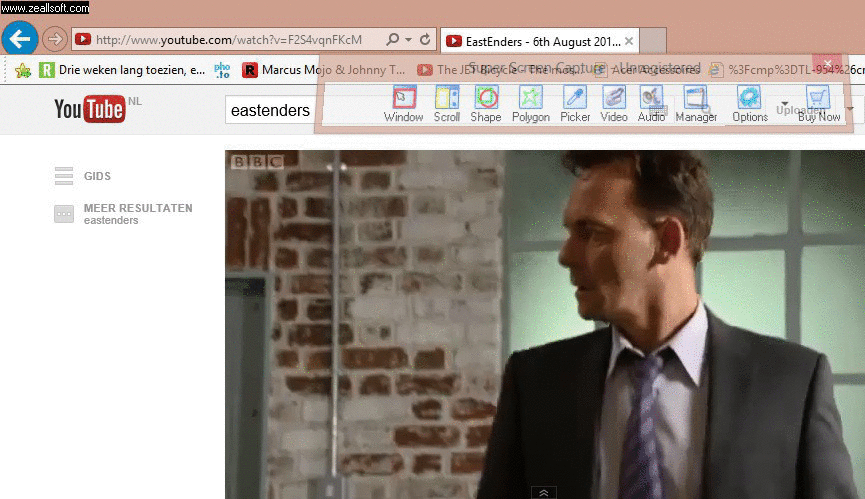This screenshot has height=499, width=865.
Task: Start the Video recording tool
Action: 614,103
